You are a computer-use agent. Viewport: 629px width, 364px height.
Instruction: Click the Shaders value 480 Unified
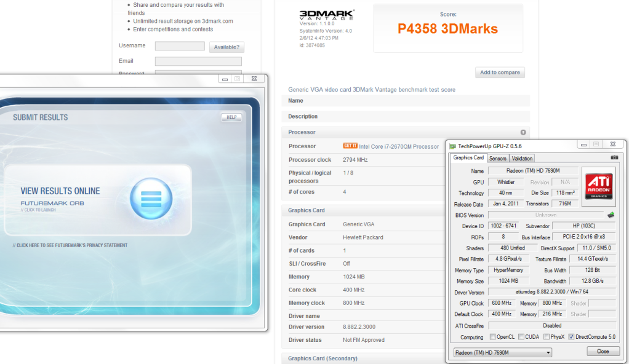[x=512, y=248]
